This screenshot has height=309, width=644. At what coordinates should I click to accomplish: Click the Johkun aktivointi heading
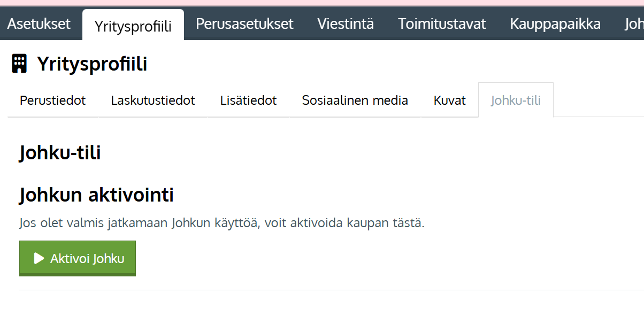[96, 195]
